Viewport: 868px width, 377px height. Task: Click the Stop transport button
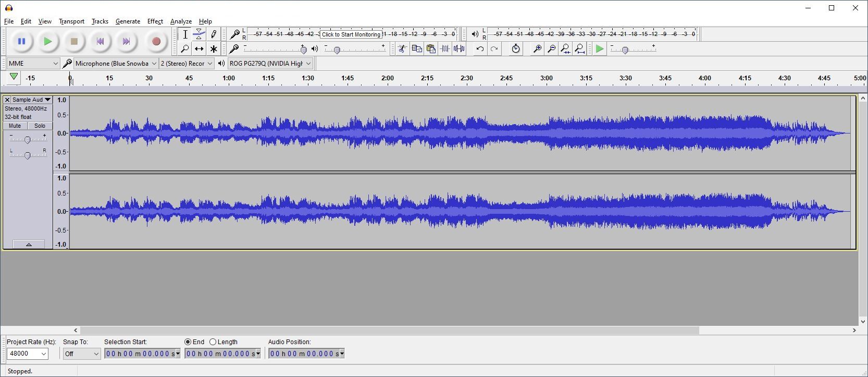coord(74,41)
